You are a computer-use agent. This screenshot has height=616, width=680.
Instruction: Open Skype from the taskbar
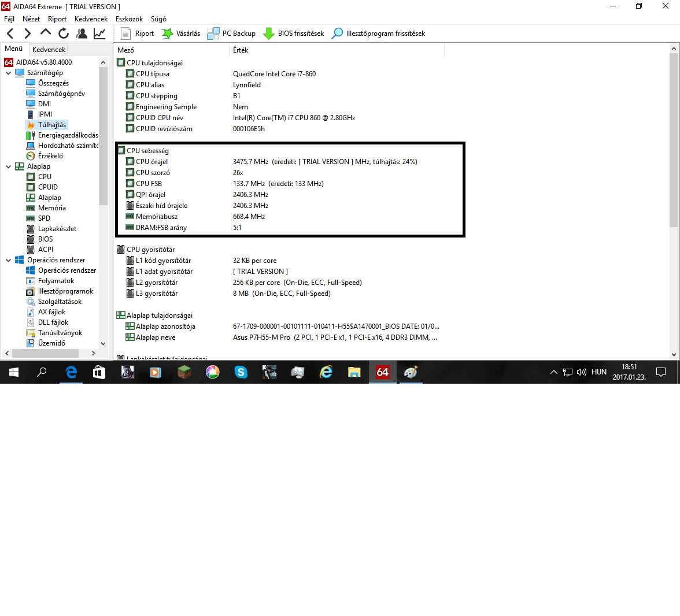[241, 372]
